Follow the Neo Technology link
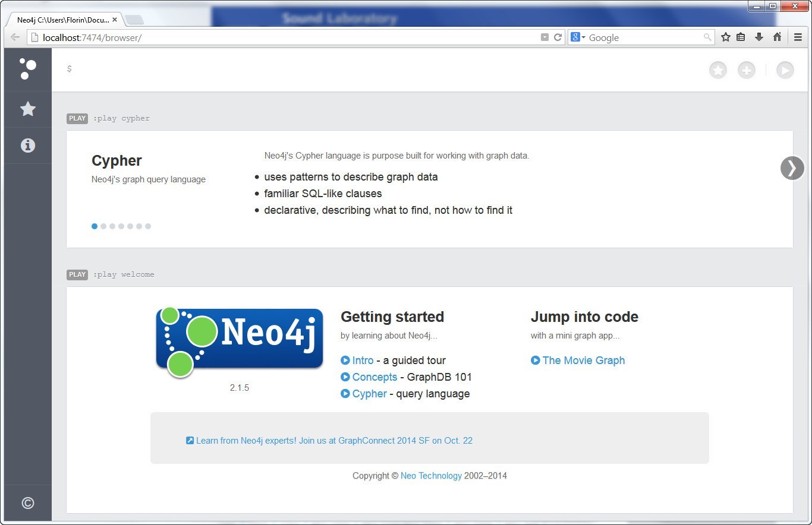812x525 pixels. (x=431, y=476)
